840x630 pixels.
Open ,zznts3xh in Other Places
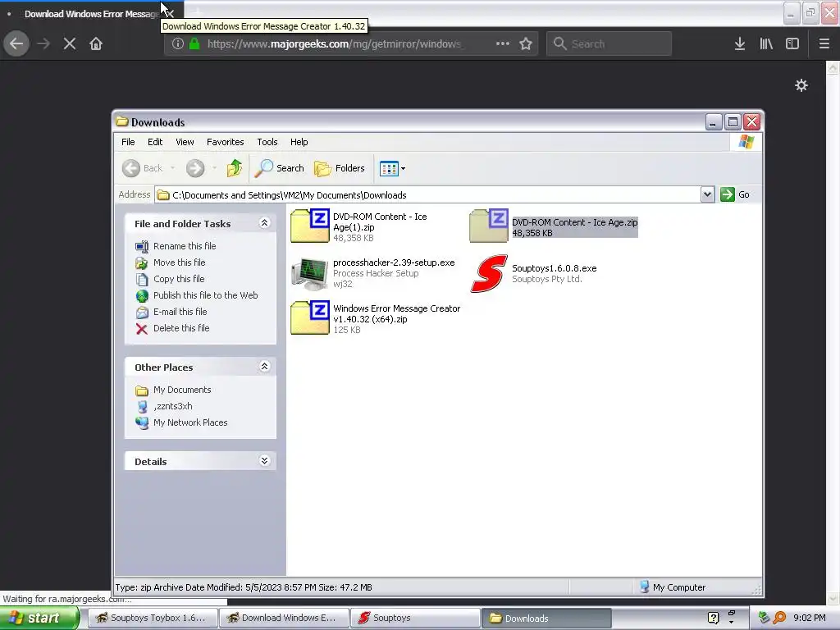[172, 406]
